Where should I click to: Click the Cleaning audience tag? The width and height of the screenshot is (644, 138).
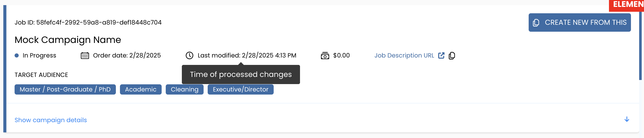click(184, 89)
